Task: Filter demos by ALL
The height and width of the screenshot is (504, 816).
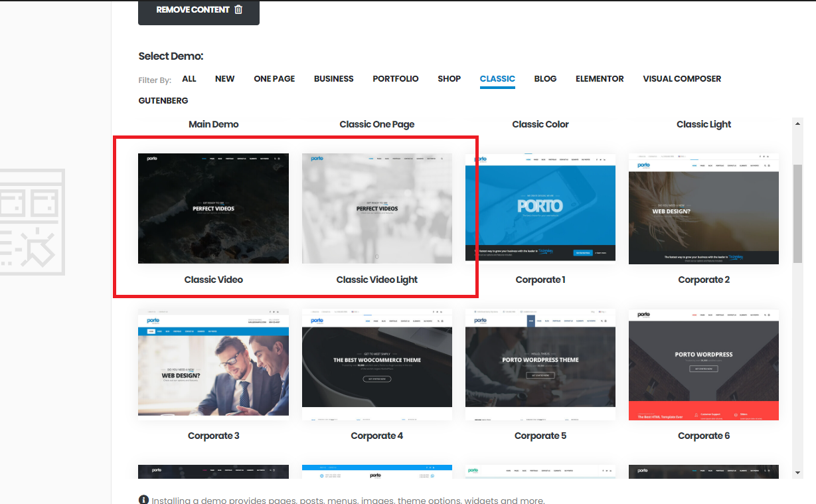Action: [189, 78]
